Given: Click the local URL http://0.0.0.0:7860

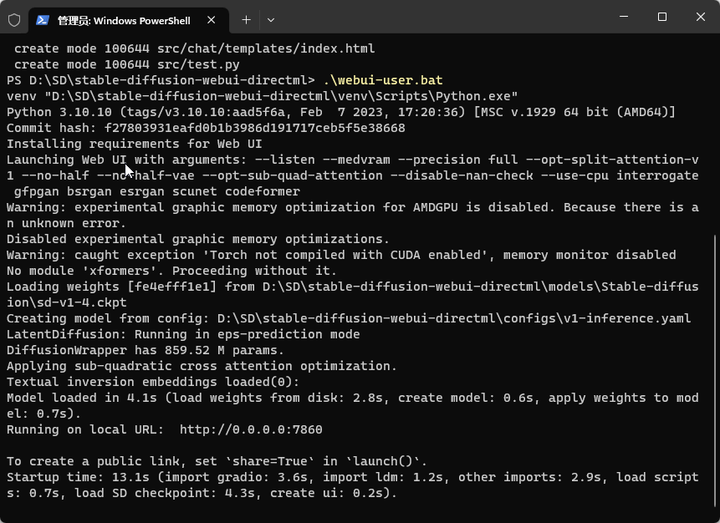Looking at the screenshot, I should [x=251, y=430].
